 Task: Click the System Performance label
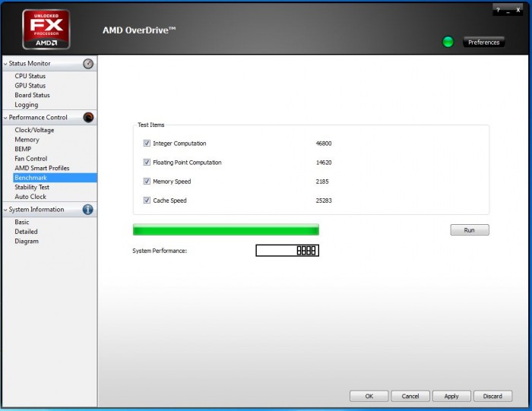pyautogui.click(x=160, y=251)
